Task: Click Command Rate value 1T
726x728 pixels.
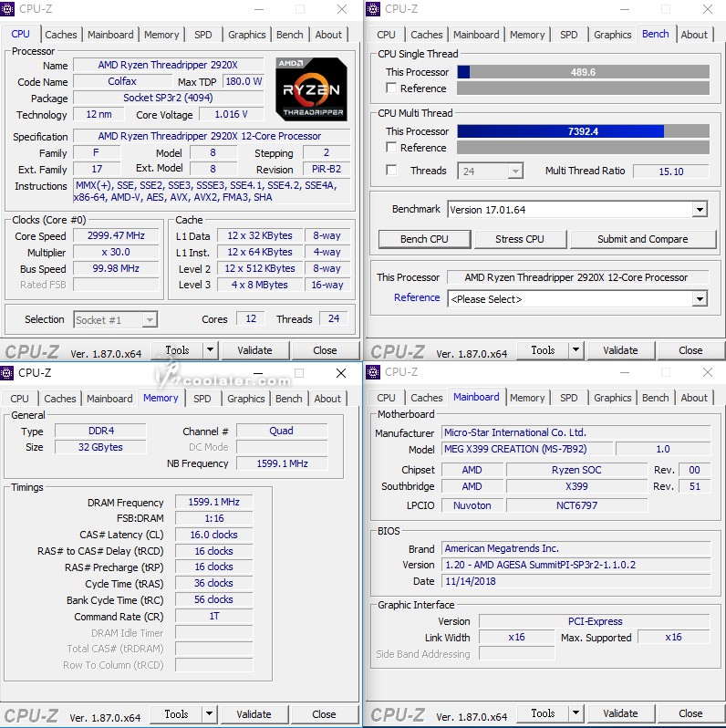Action: (214, 616)
